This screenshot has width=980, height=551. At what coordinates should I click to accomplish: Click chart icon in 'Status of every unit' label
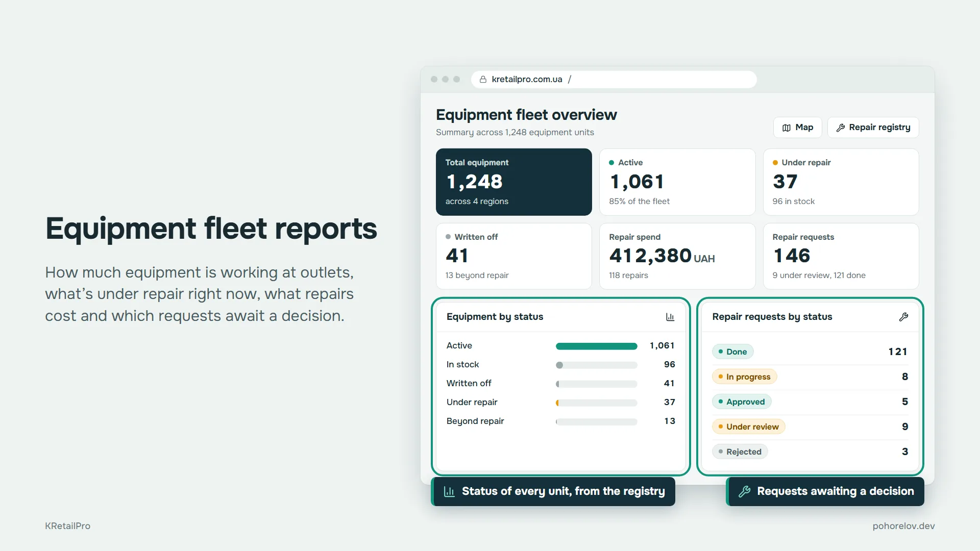(x=449, y=491)
